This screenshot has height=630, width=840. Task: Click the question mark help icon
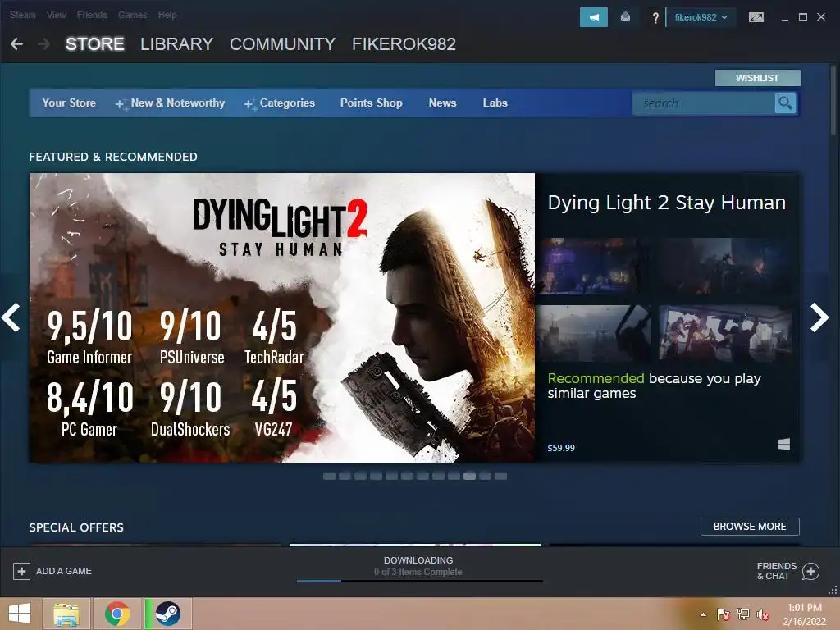coord(655,18)
